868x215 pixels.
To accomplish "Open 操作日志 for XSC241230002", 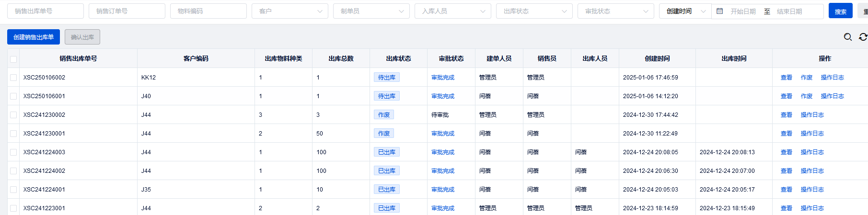I will pyautogui.click(x=812, y=115).
